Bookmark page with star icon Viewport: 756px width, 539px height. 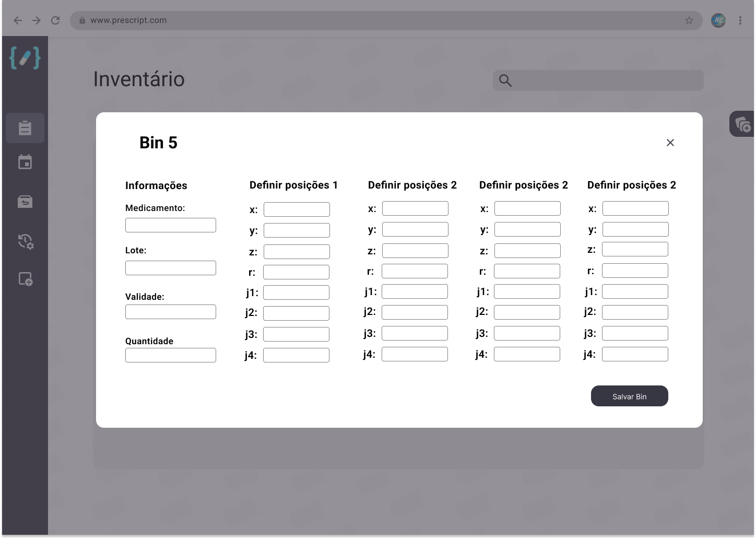(x=689, y=20)
